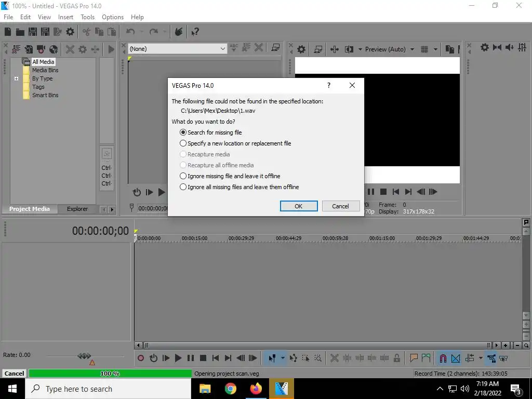Click the Automatic Crossfades icon
Image resolution: width=532 pixels, height=399 pixels.
[456, 358]
